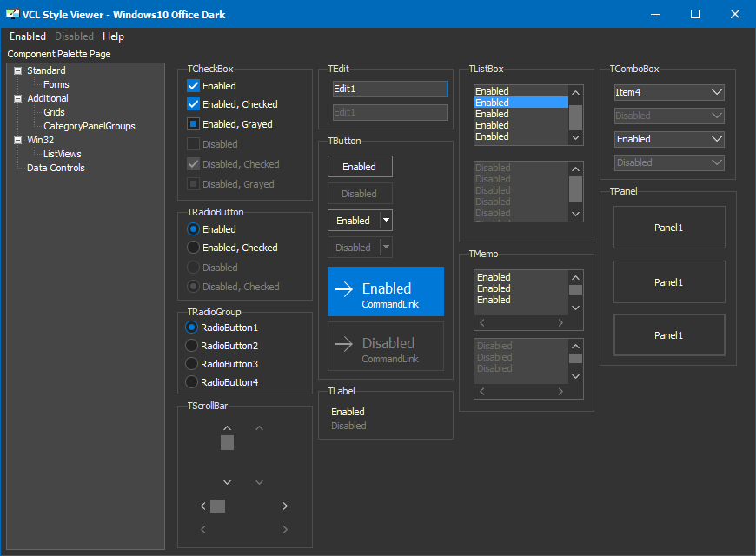The image size is (756, 556).
Task: Collapse the Additional tree node
Action: click(18, 98)
